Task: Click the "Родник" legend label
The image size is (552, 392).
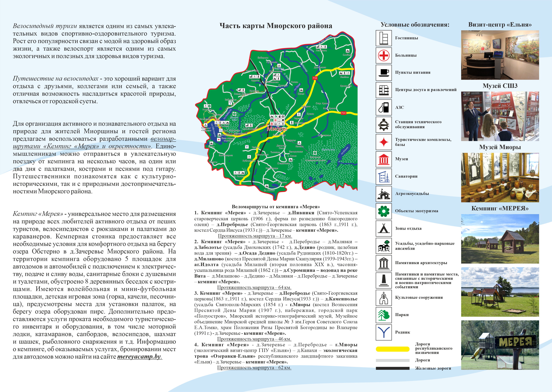Action: pos(403,332)
